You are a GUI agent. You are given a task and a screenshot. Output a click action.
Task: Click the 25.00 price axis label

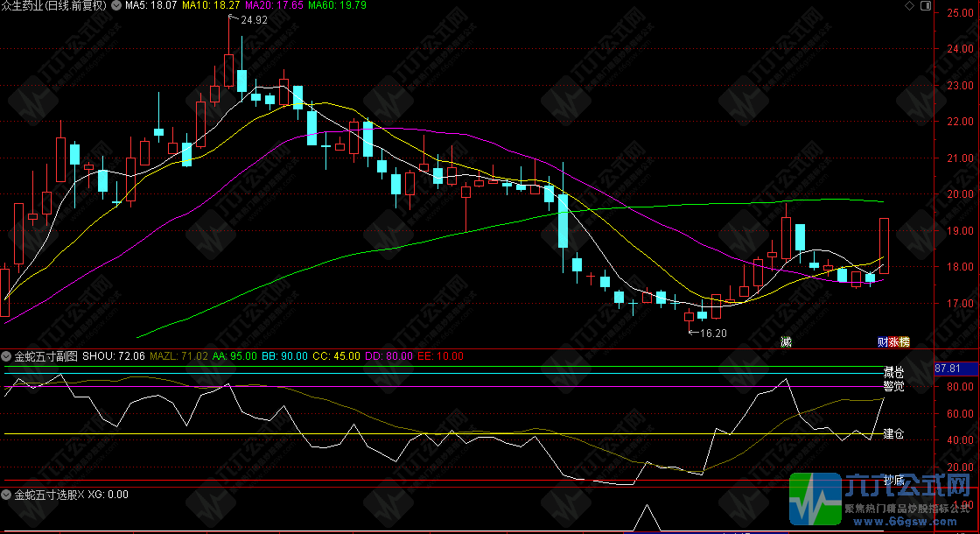pyautogui.click(x=960, y=12)
